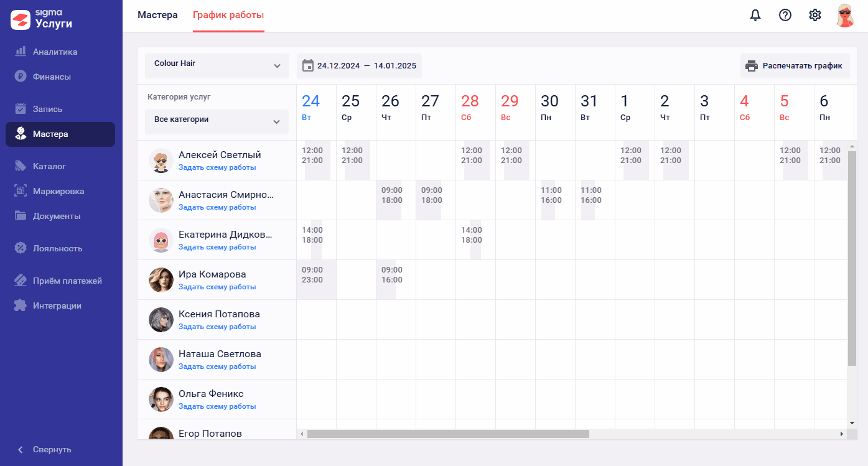This screenshot has height=466, width=868.
Task: Open Аналитика in the sidebar
Action: click(55, 52)
